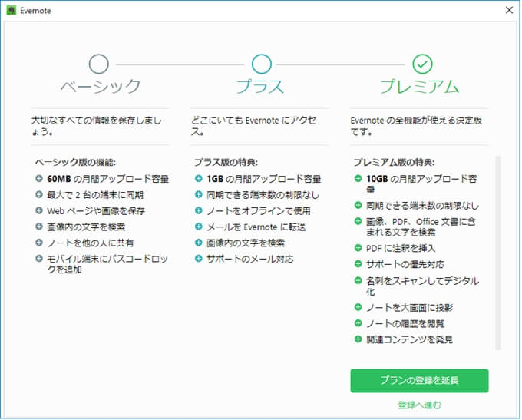
Task: Select the プレミアム plan checked circle
Action: coord(422,64)
